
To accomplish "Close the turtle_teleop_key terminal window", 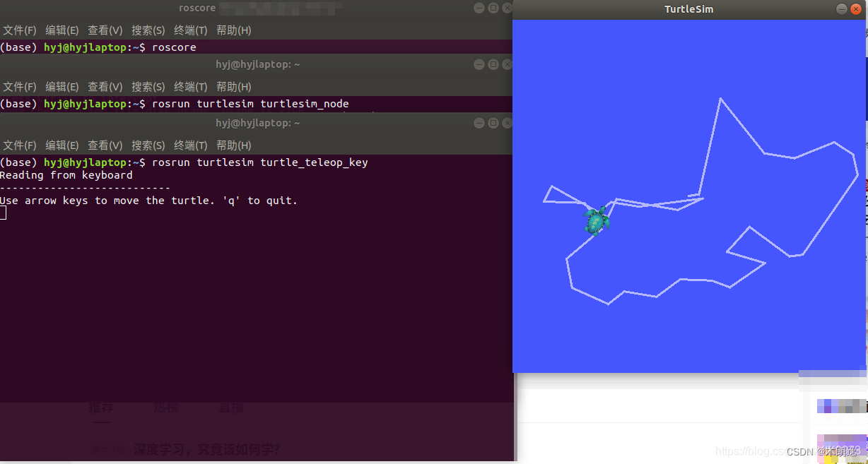I will [507, 123].
